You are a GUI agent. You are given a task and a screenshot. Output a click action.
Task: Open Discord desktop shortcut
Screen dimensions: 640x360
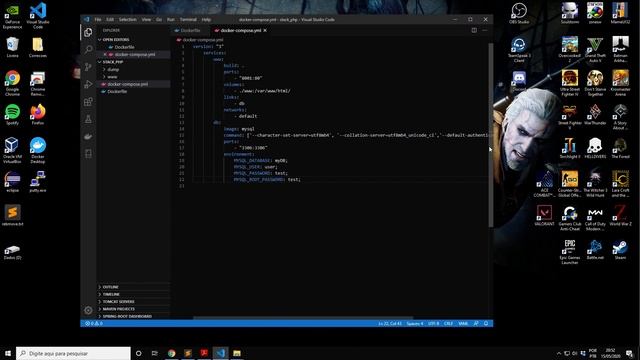[x=519, y=80]
